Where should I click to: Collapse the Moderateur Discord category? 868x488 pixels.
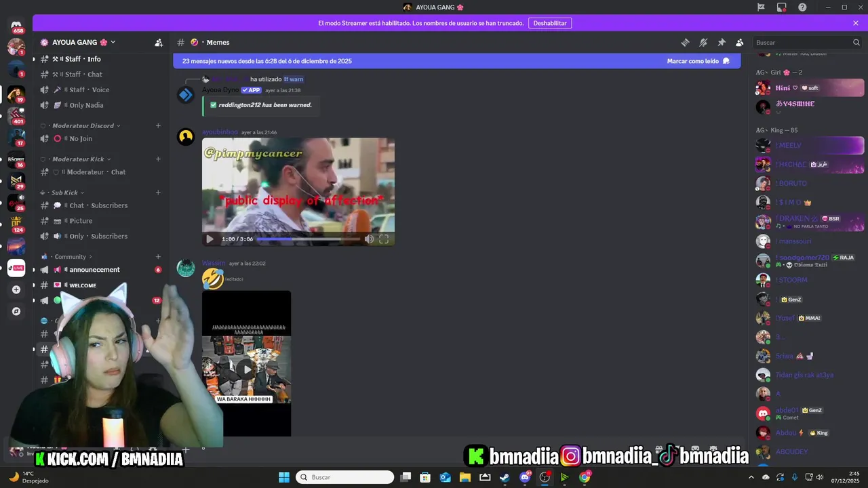coord(83,125)
